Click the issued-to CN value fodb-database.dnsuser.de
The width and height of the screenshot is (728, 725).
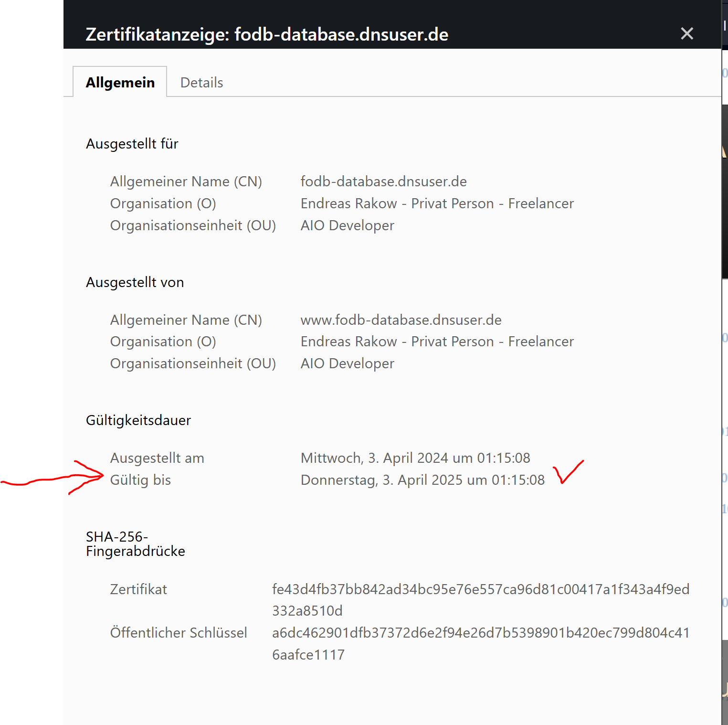383,181
